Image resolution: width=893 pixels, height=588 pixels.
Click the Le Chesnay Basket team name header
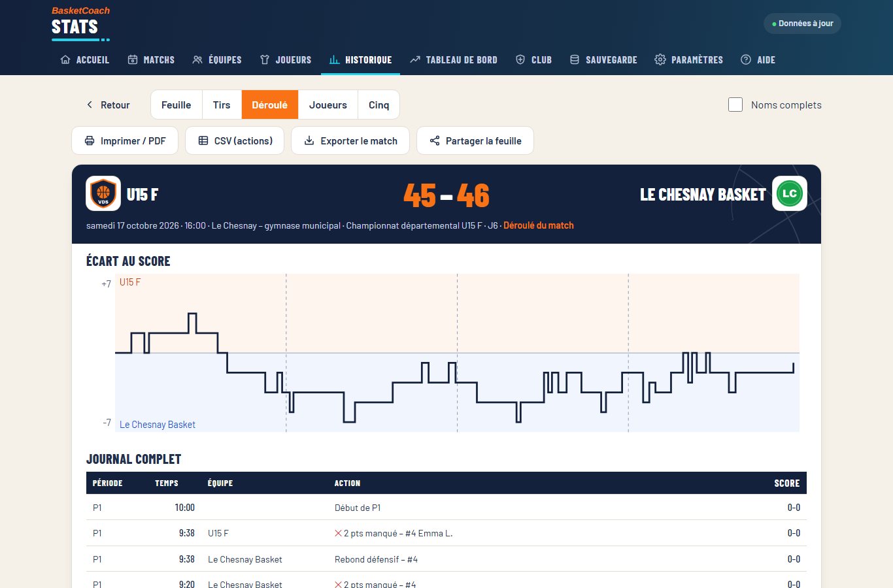(703, 194)
